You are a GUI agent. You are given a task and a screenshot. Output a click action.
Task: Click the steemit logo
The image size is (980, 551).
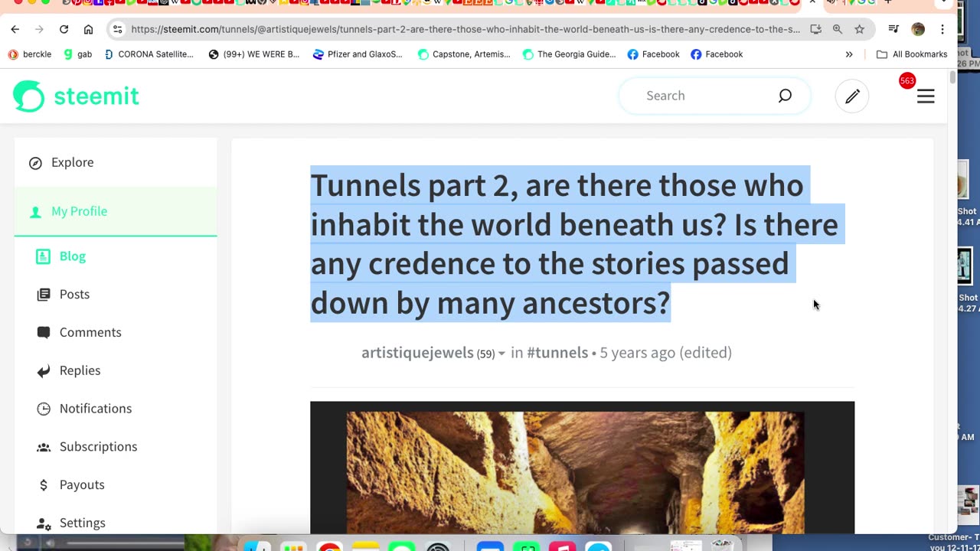pos(76,96)
